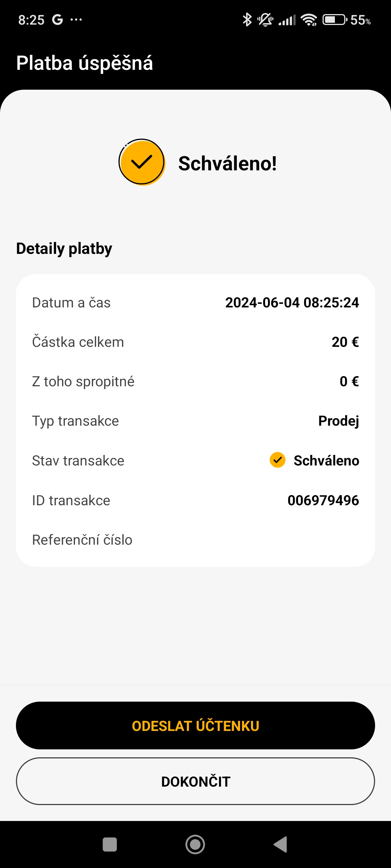This screenshot has width=391, height=868.
Task: Tap the mobile signal strength bars
Action: coord(287,20)
